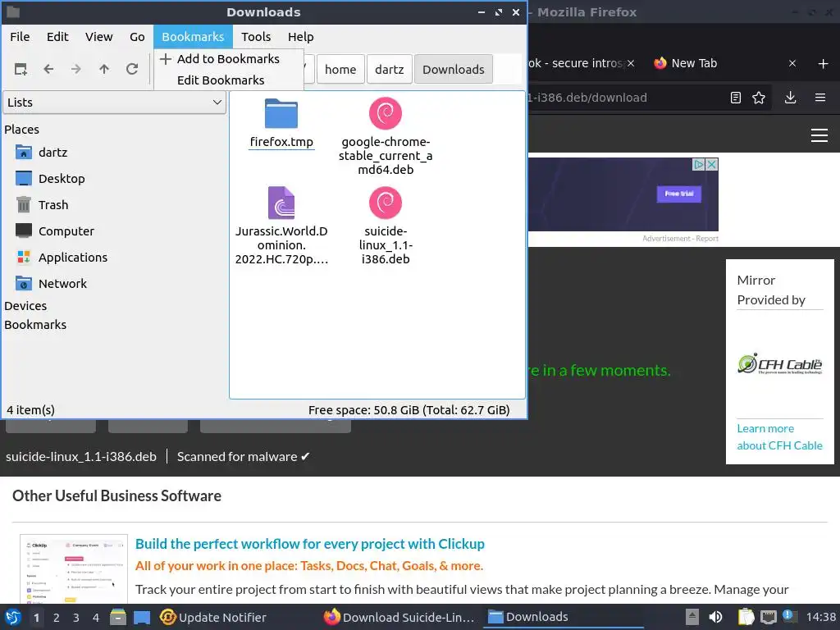Expand the Lists side pane dropdown
The height and width of the screenshot is (630, 840).
click(114, 103)
